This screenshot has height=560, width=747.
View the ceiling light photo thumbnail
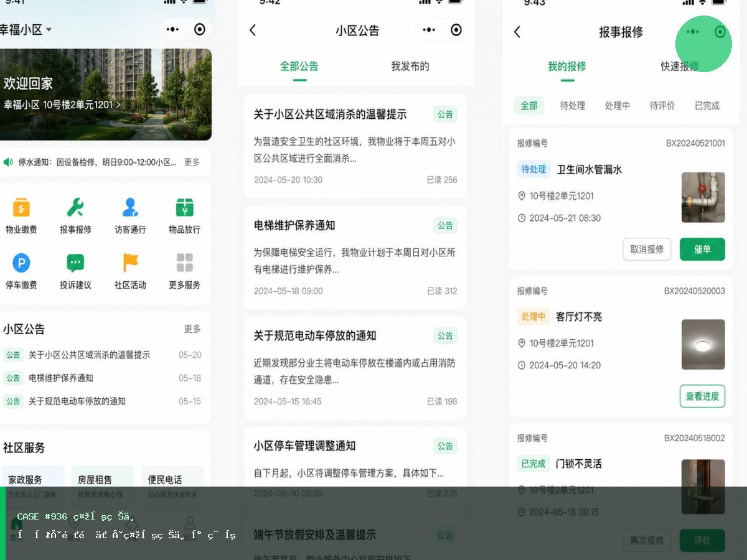pos(703,344)
